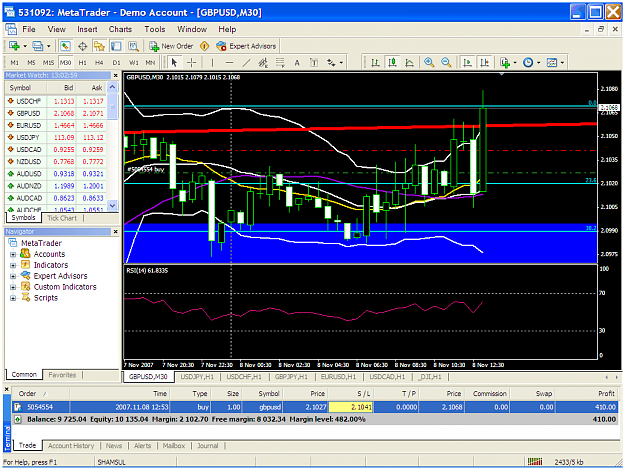Zoom in on the chart
Viewport: 625px width, 470px height.
(x=429, y=63)
